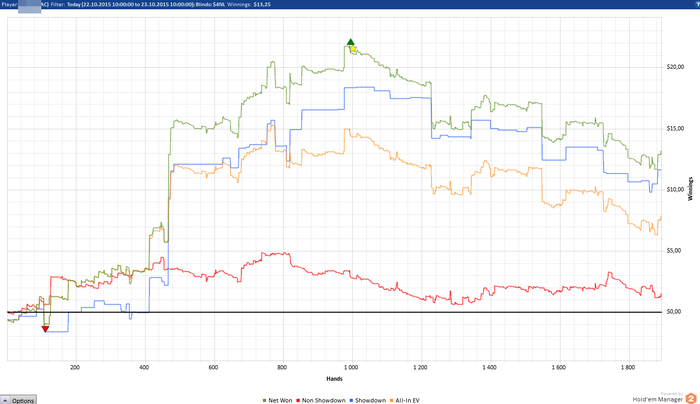Click the 600 hands axis label
700x404 pixels.
point(213,367)
